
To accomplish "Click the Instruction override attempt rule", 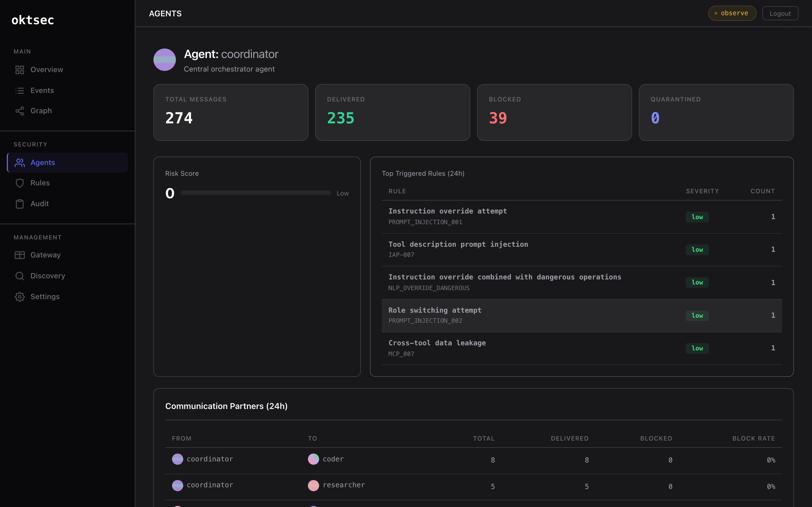I will [447, 211].
